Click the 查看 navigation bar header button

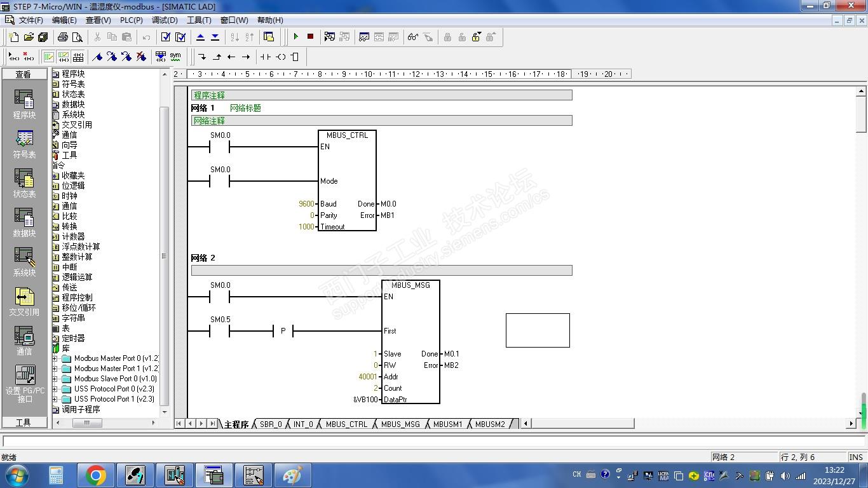click(24, 74)
